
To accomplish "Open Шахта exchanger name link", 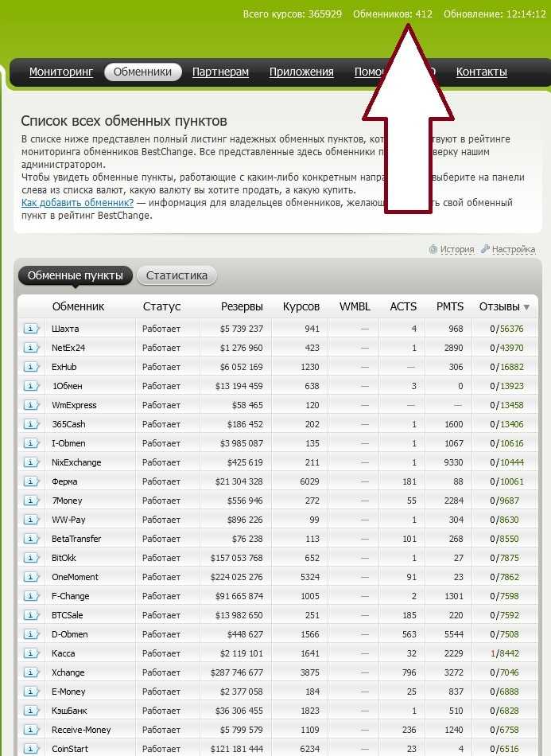I will pyautogui.click(x=65, y=329).
